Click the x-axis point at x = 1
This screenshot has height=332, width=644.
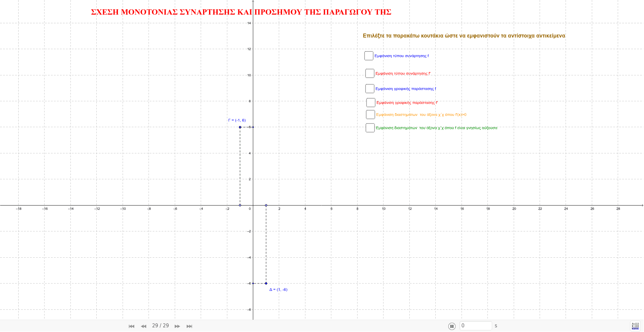(266, 205)
